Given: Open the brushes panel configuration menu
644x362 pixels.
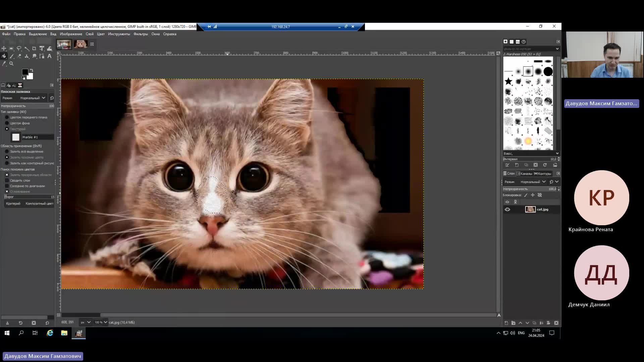Looking at the screenshot, I should pyautogui.click(x=558, y=42).
